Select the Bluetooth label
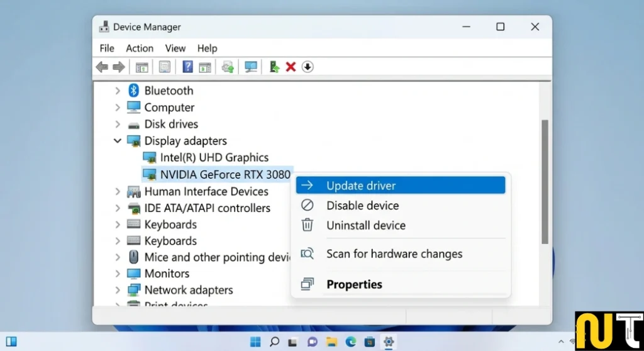Screen dimensions: 644x351 pyautogui.click(x=169, y=91)
